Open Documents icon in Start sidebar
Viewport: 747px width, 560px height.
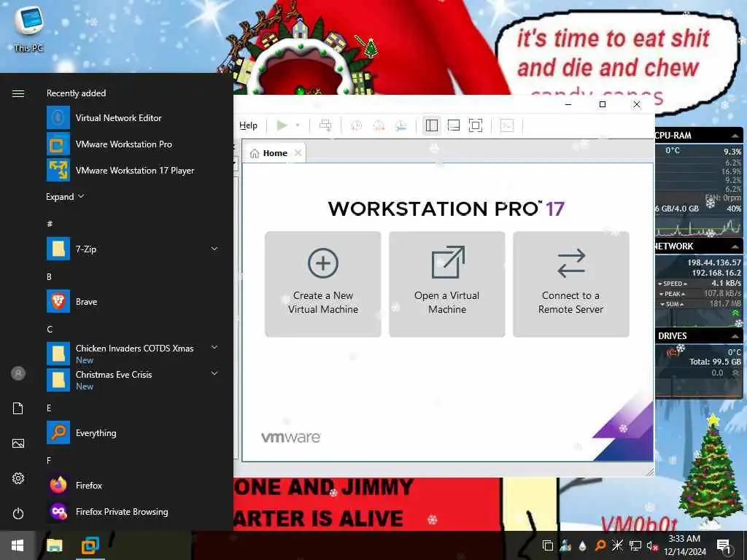(18, 408)
